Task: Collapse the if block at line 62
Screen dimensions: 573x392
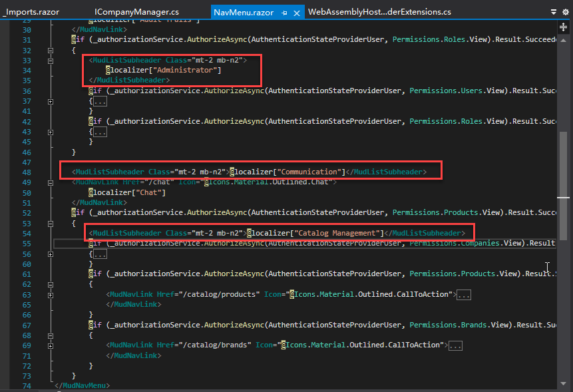Action: [x=50, y=284]
